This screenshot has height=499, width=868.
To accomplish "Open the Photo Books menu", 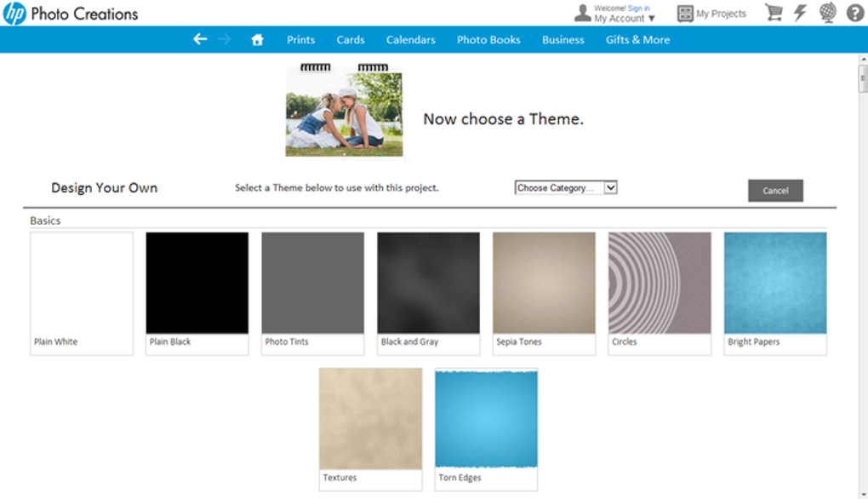I will (x=488, y=40).
